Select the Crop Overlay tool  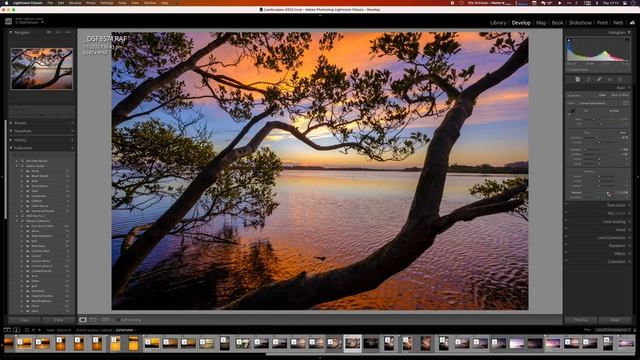click(x=588, y=79)
